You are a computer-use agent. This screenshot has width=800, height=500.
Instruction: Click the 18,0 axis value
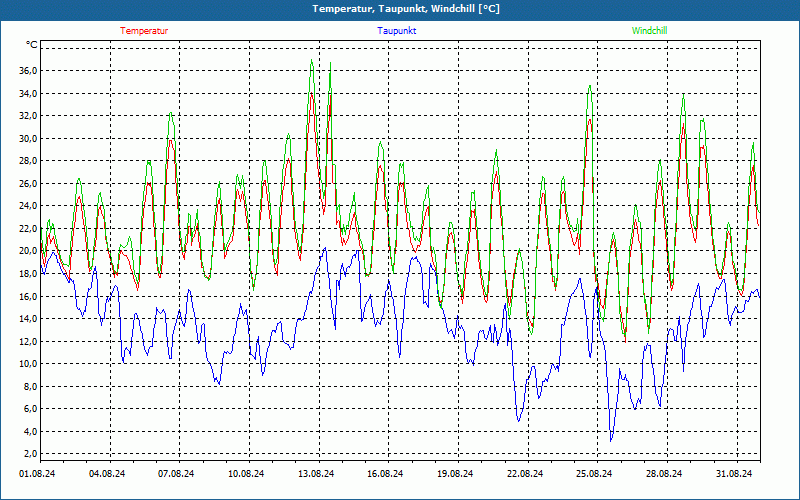click(x=28, y=273)
